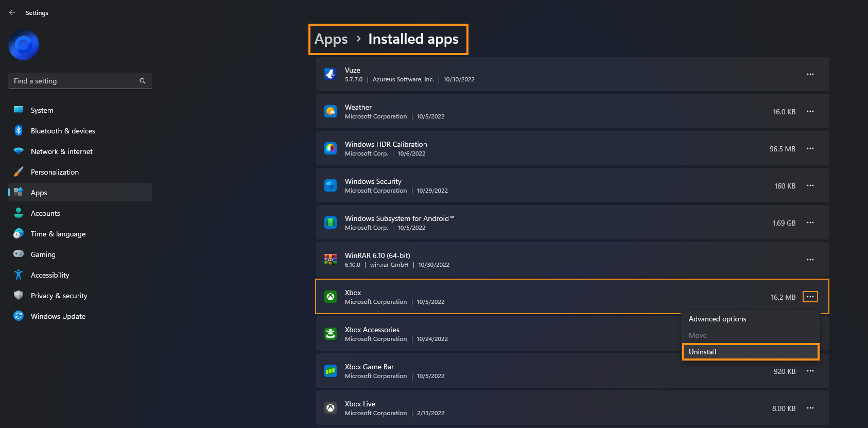Screen dimensions: 868x428
Task: Click the WinRAR 6.10 (64-bit) name
Action: [377, 255]
